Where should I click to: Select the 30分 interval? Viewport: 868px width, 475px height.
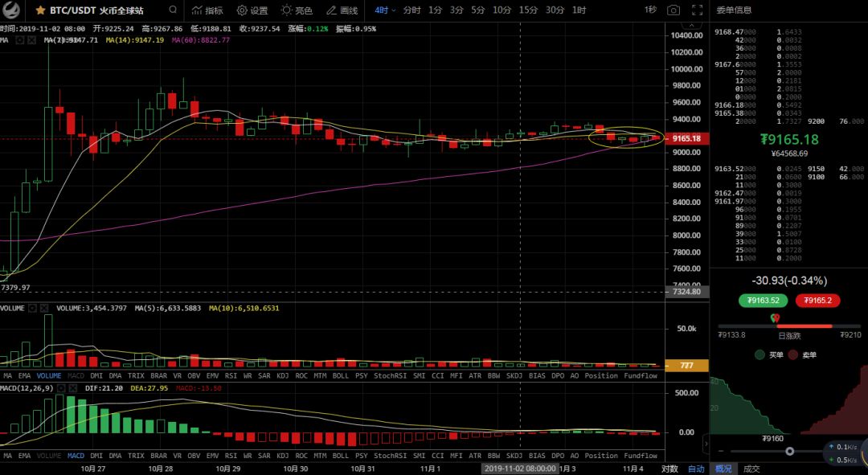(x=555, y=10)
